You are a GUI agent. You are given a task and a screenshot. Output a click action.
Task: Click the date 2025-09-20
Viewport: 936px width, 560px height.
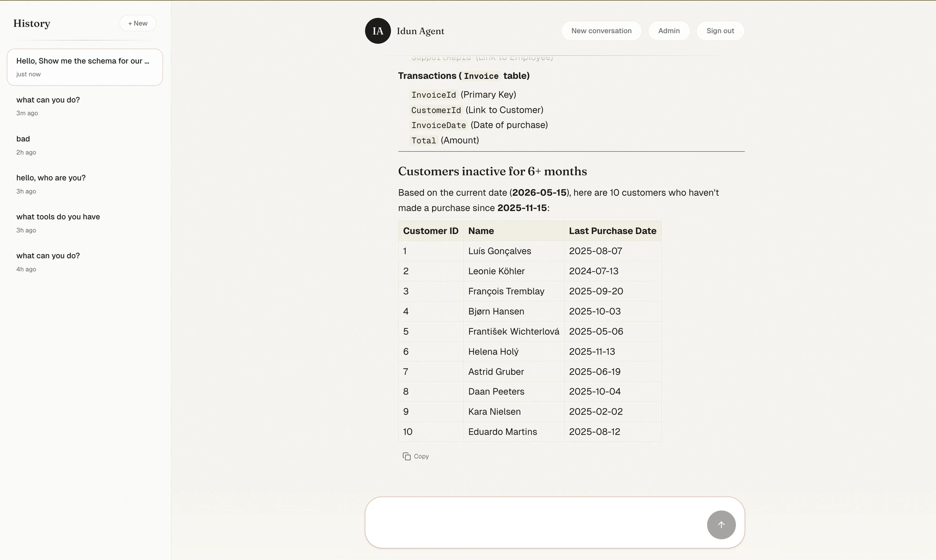point(596,291)
